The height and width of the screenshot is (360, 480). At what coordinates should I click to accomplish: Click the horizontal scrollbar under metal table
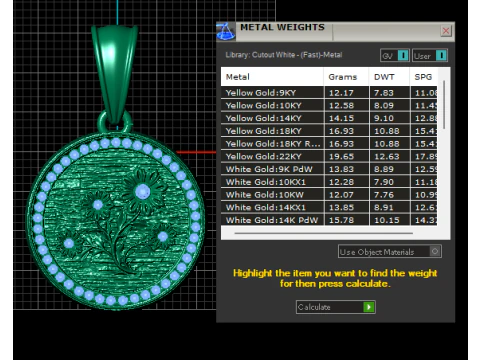click(x=323, y=233)
